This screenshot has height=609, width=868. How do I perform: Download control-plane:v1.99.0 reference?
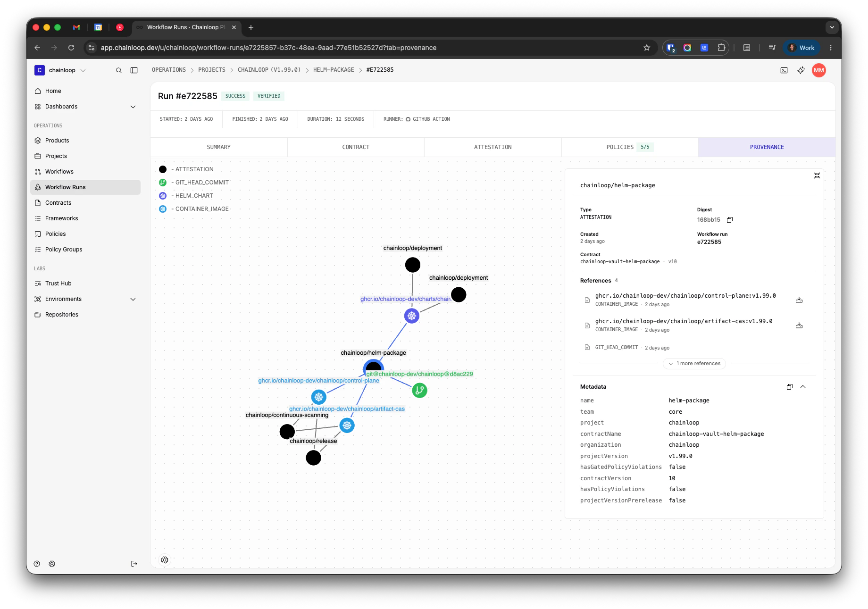[799, 300]
